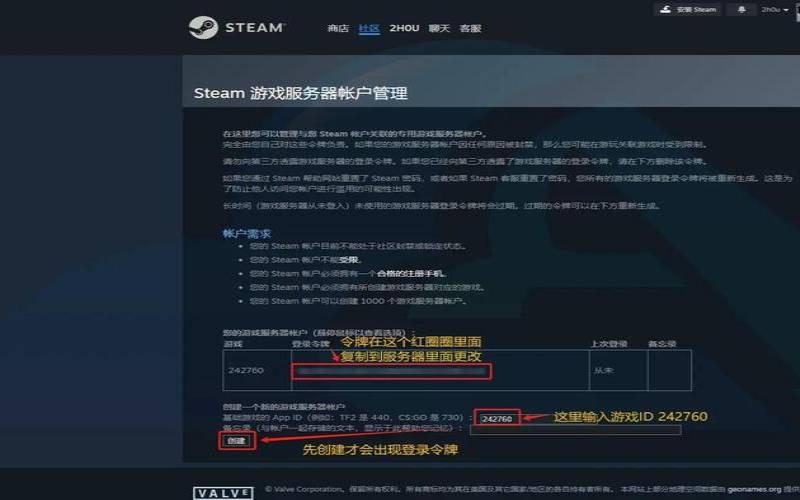Open the notifications bell icon
Viewport: 800px width, 500px height.
tap(741, 9)
